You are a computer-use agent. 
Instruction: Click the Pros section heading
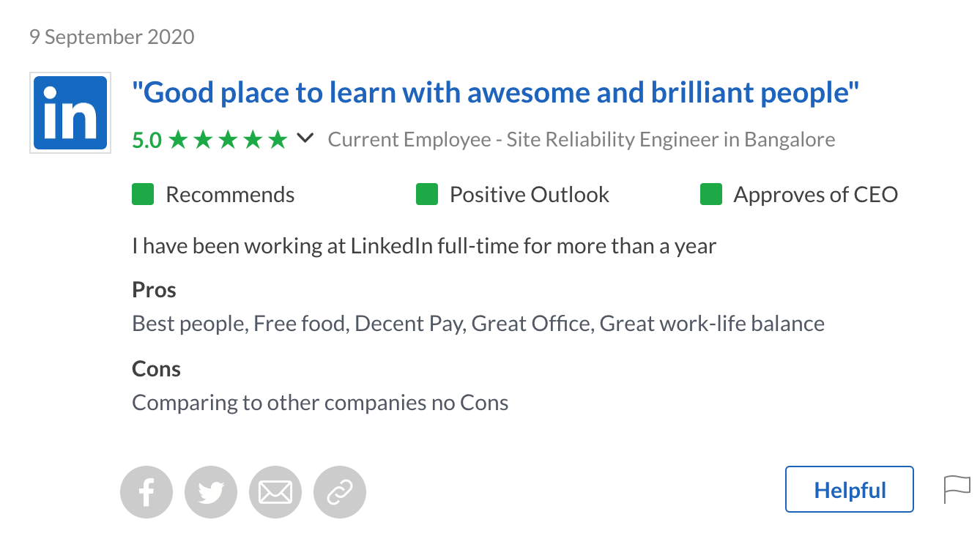click(154, 289)
